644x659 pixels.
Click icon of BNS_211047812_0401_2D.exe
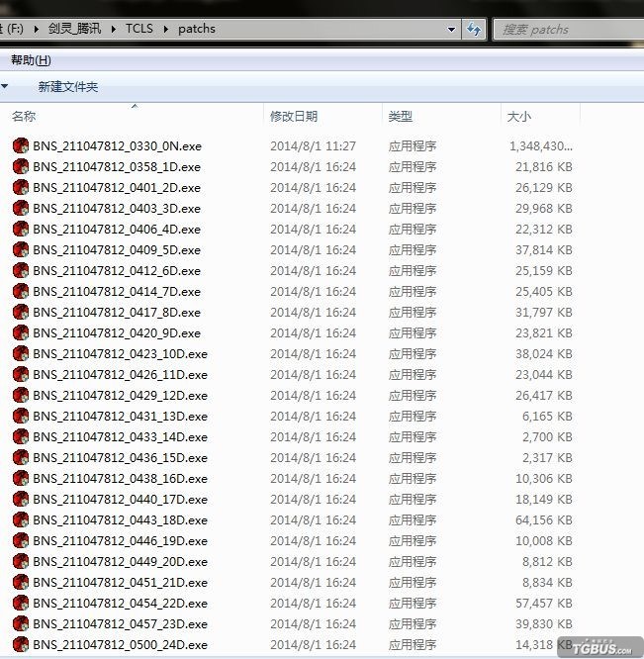[21, 187]
